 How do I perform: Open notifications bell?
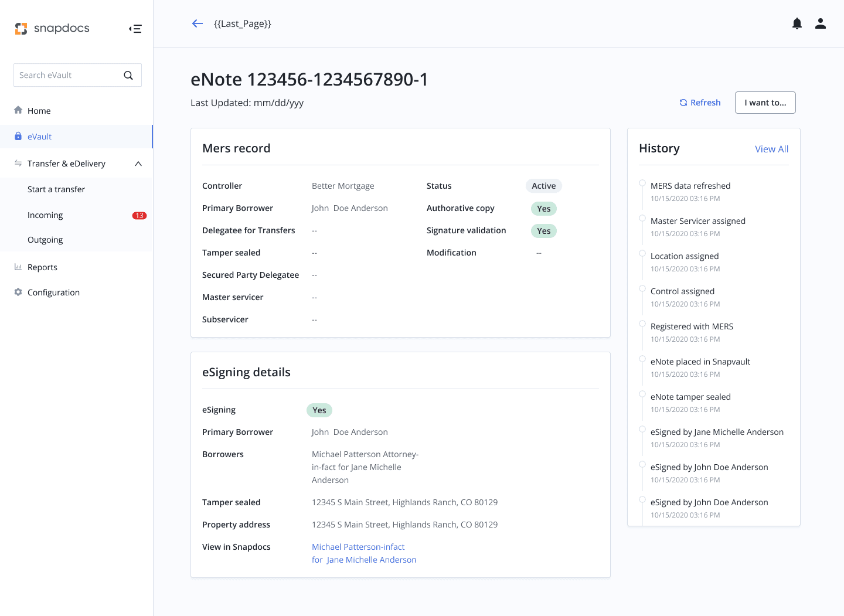797,23
